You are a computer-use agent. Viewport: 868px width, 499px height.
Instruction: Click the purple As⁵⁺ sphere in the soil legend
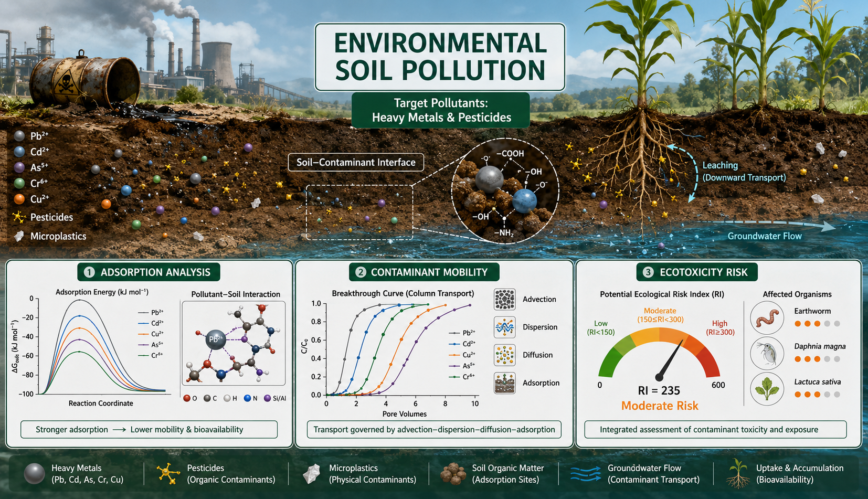point(19,167)
